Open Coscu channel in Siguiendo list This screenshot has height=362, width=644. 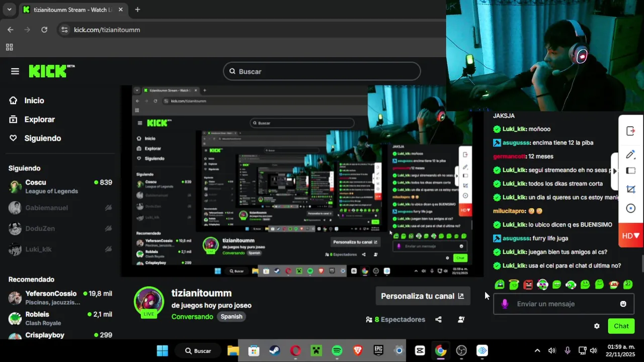click(60, 187)
